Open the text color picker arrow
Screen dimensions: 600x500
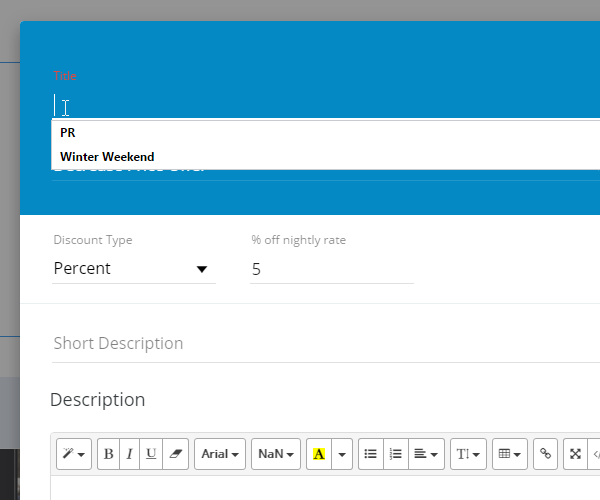point(342,454)
